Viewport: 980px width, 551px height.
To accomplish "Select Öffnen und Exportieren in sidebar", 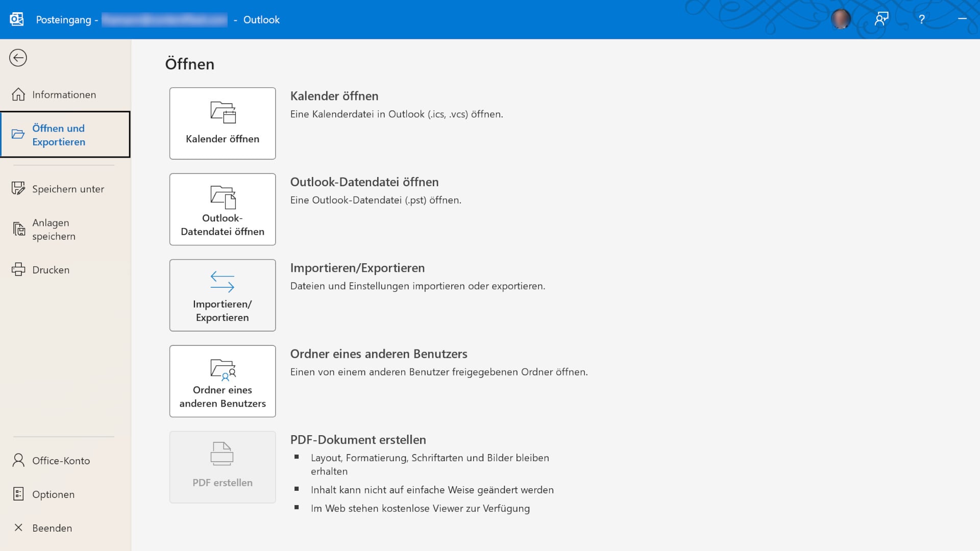I will pos(65,135).
